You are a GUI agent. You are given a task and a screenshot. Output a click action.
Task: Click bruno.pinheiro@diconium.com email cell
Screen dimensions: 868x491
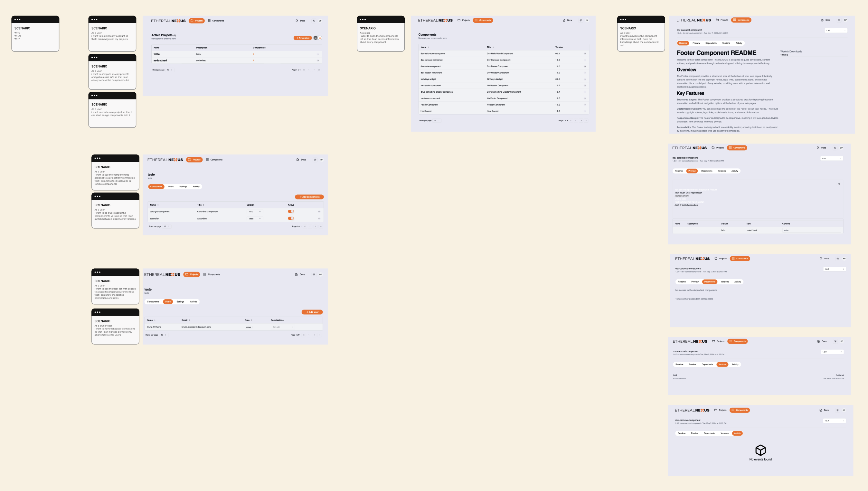tap(196, 327)
